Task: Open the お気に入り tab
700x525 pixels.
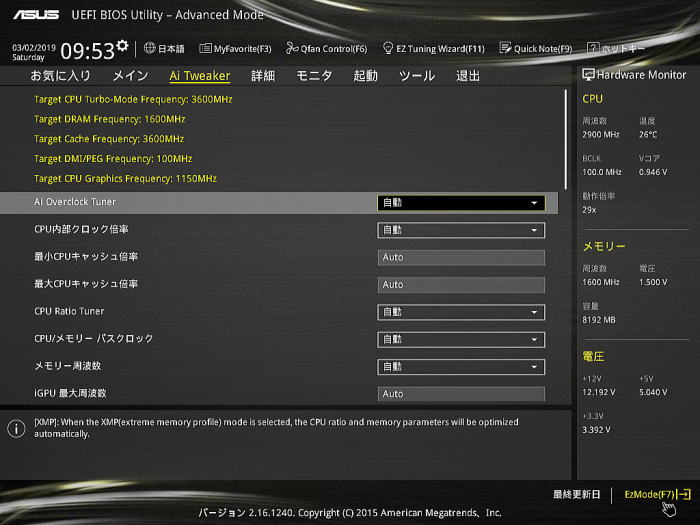Action: coord(60,75)
